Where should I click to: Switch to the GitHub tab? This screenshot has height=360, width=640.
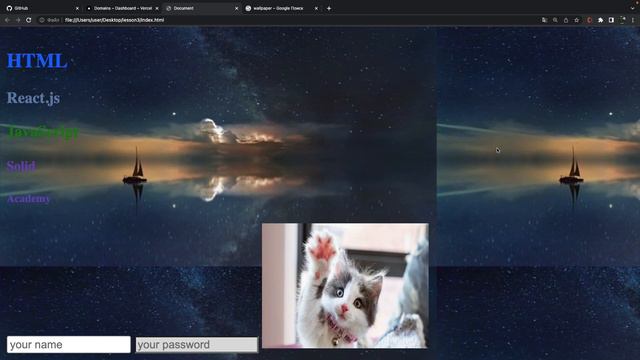[41, 8]
